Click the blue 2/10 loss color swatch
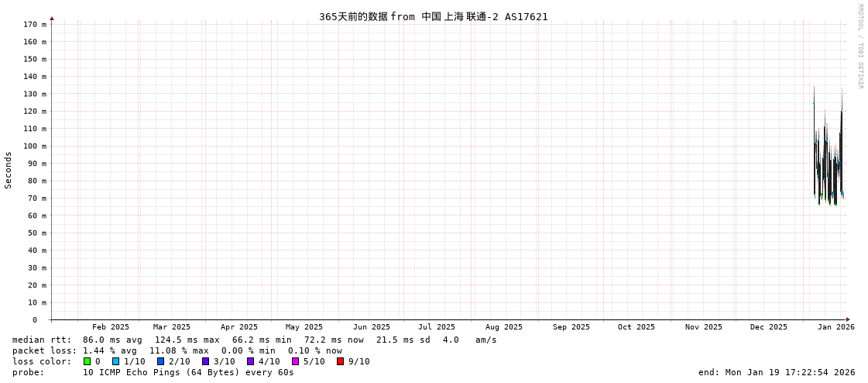 point(161,361)
